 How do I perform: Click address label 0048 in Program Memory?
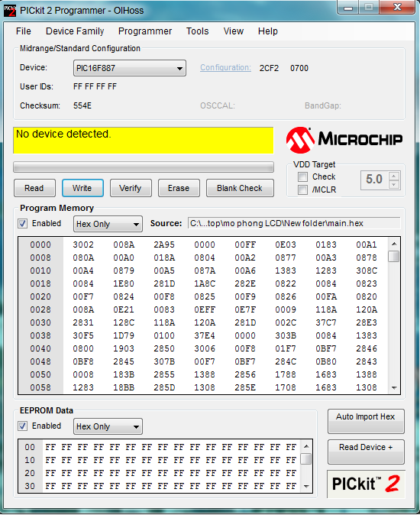pos(40,361)
